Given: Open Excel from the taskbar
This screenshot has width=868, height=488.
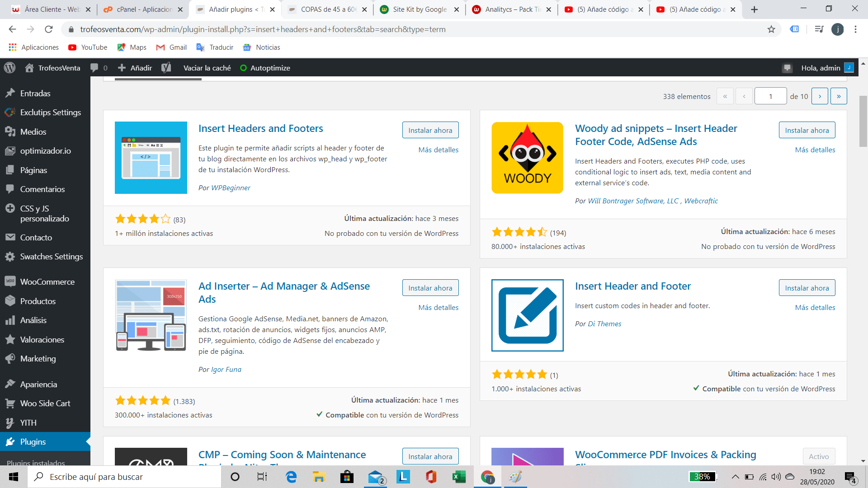Looking at the screenshot, I should [x=459, y=477].
